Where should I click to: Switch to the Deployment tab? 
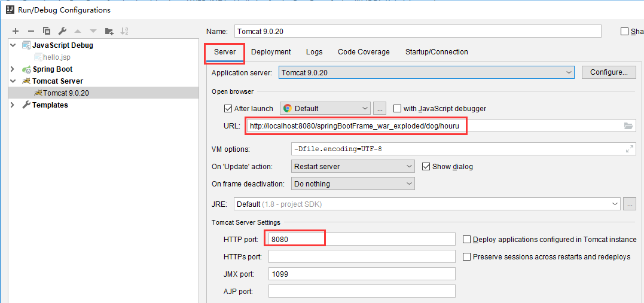point(271,52)
